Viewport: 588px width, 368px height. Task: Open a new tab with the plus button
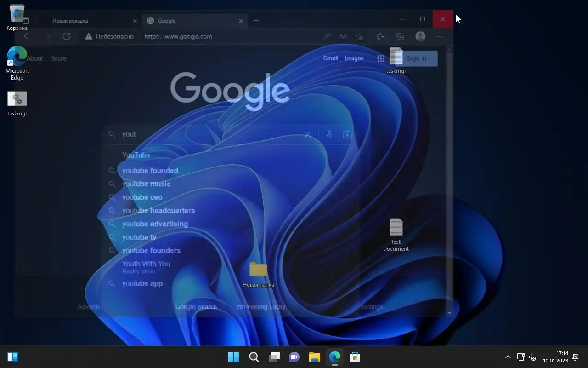click(x=256, y=21)
